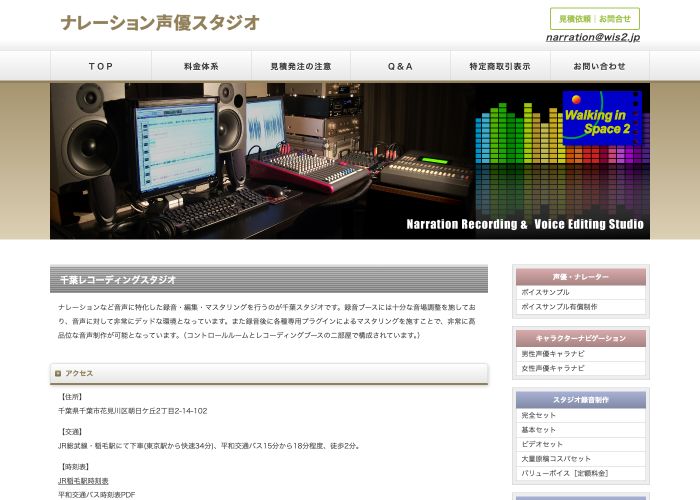
Task: Open the ボイスサンプル有償制作 sidebar link
Action: pos(581,307)
